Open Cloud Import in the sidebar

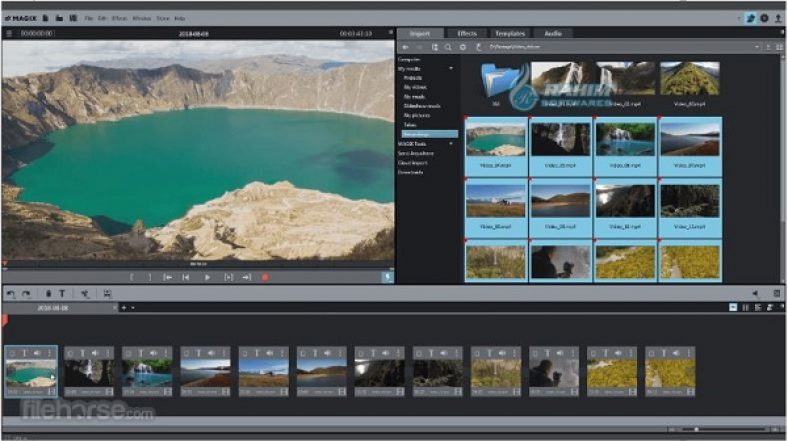411,162
